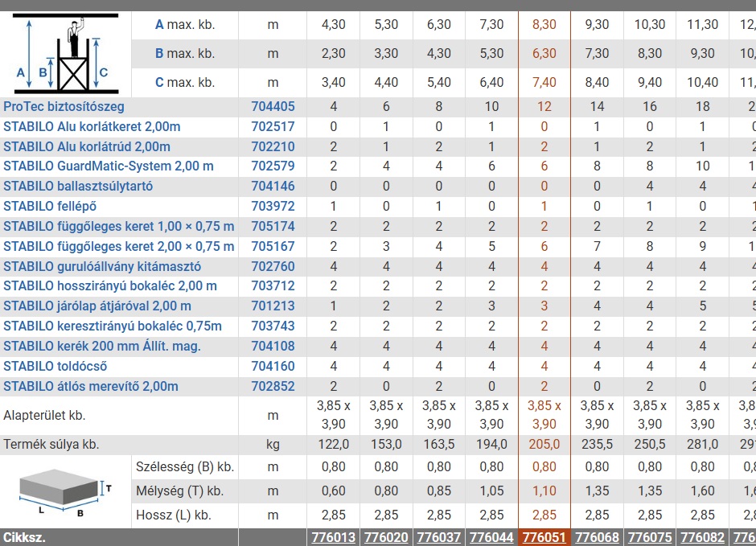756x546 pixels.
Task: Open article number 776082
Action: click(x=702, y=537)
